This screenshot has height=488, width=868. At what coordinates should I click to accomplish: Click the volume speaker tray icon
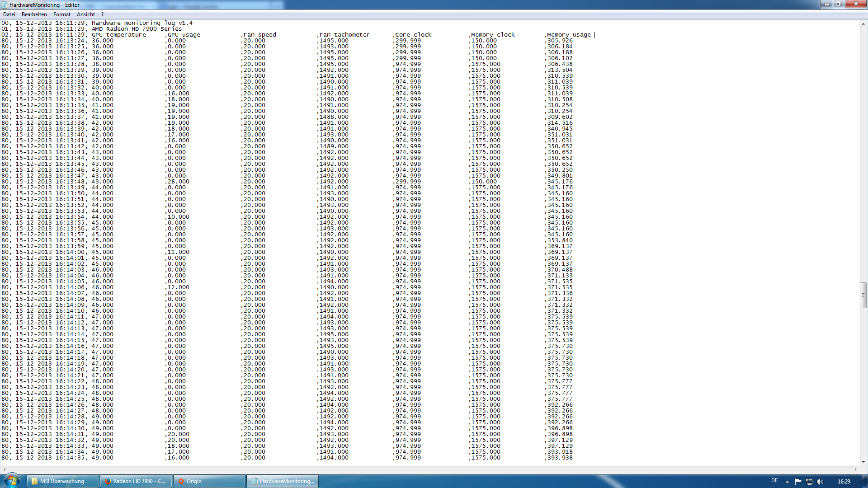(x=820, y=482)
